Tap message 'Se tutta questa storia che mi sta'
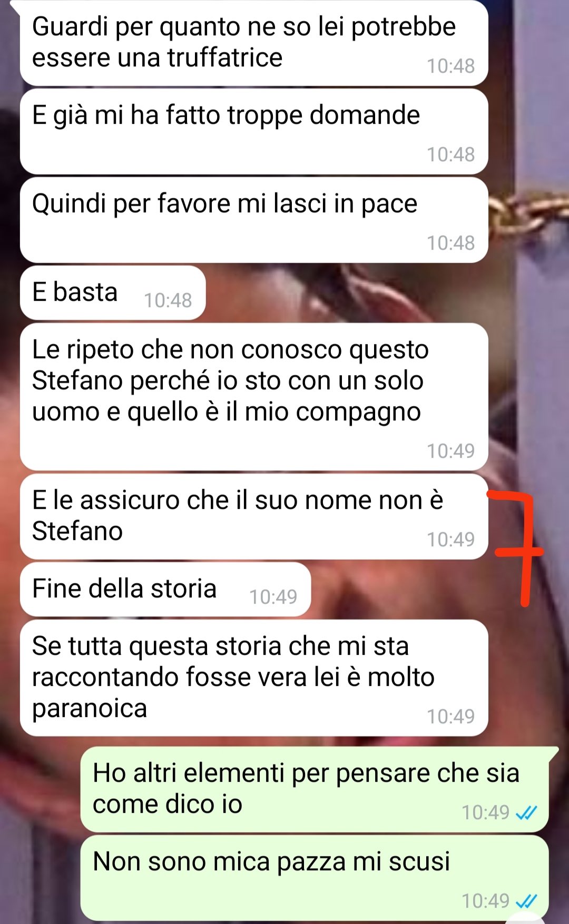 tap(254, 678)
